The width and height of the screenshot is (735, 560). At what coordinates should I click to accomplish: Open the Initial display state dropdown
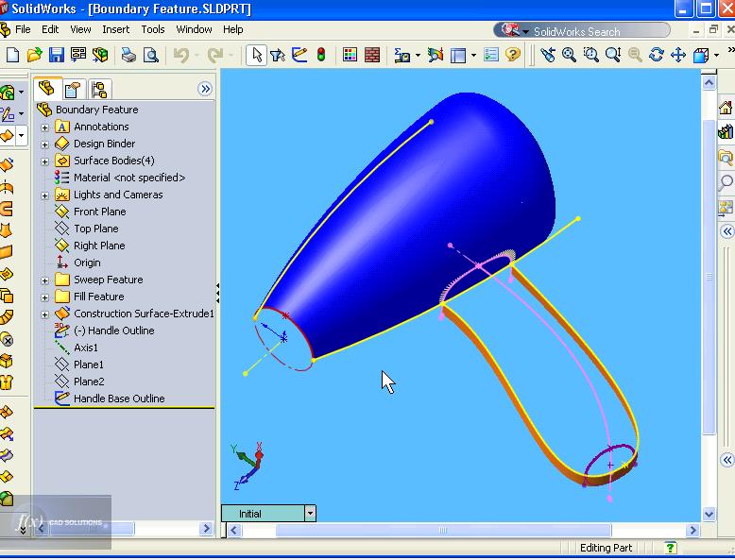310,513
